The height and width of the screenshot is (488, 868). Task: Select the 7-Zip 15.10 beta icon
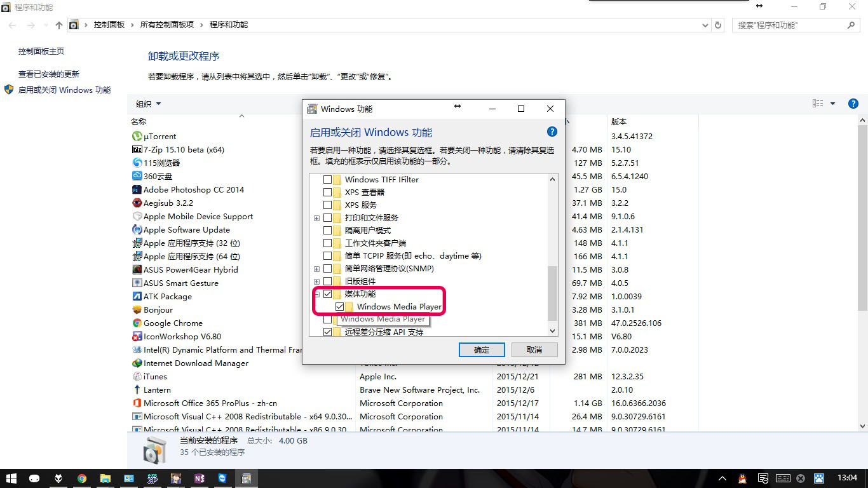tap(137, 149)
